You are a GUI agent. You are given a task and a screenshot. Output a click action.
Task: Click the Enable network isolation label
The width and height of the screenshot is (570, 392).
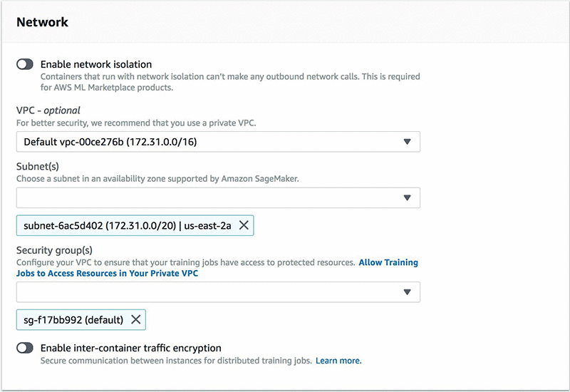click(96, 64)
